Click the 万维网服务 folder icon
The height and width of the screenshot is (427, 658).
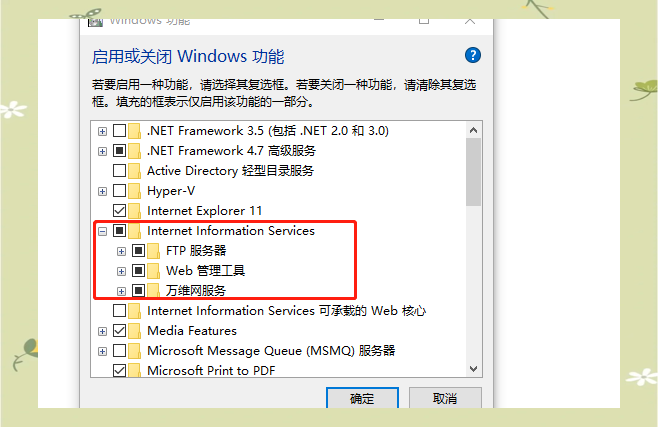(x=153, y=290)
